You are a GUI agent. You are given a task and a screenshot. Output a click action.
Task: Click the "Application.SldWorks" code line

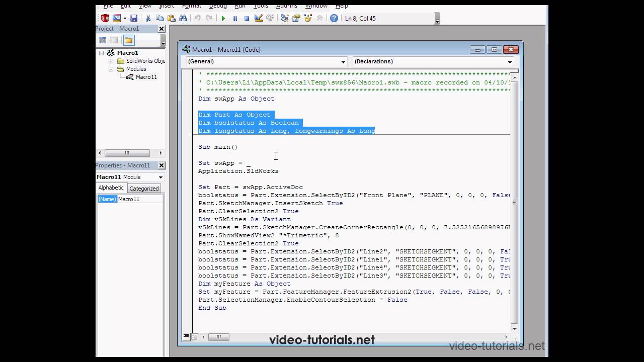point(238,171)
